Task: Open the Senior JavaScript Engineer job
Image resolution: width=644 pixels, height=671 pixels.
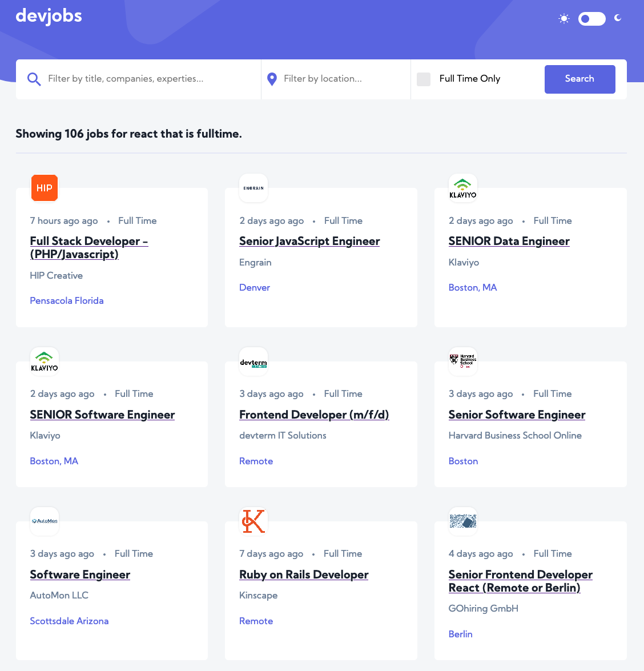Action: (x=309, y=242)
